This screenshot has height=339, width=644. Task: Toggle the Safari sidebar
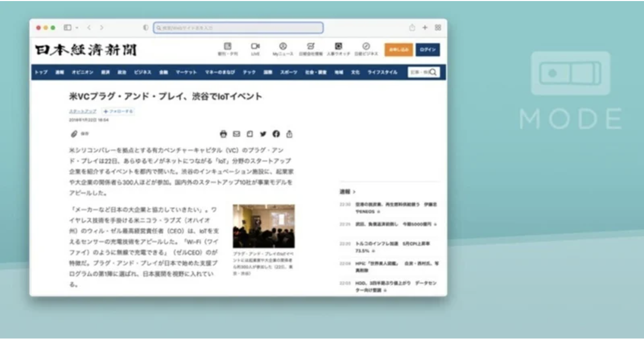[68, 28]
